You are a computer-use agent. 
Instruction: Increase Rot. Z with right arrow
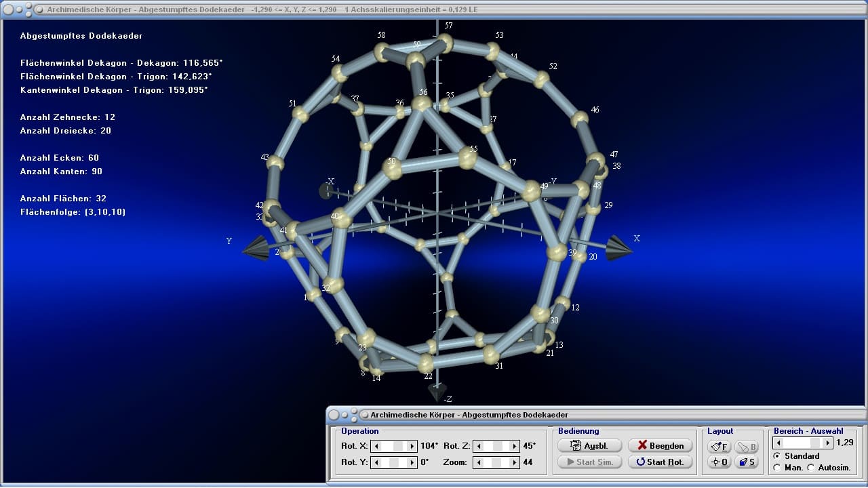click(514, 446)
